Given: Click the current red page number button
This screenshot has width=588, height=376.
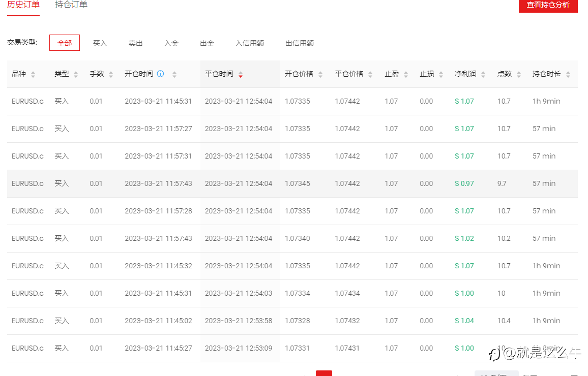Looking at the screenshot, I should pos(324,373).
